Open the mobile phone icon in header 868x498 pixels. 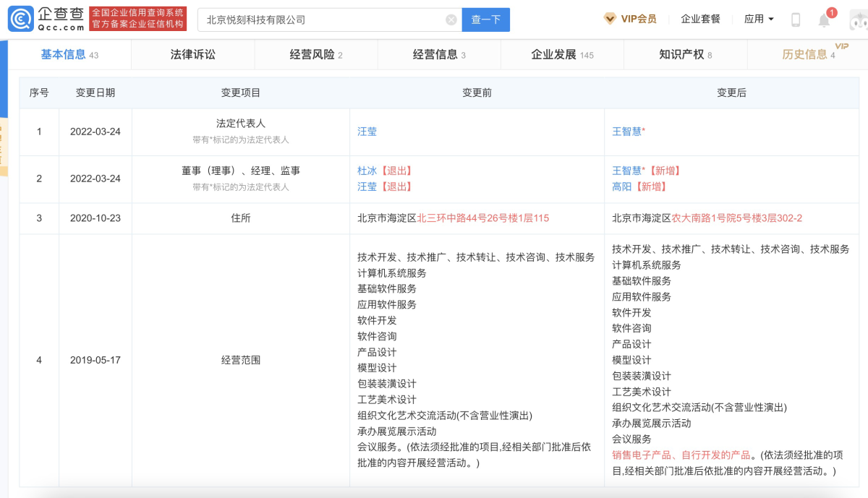pyautogui.click(x=796, y=20)
